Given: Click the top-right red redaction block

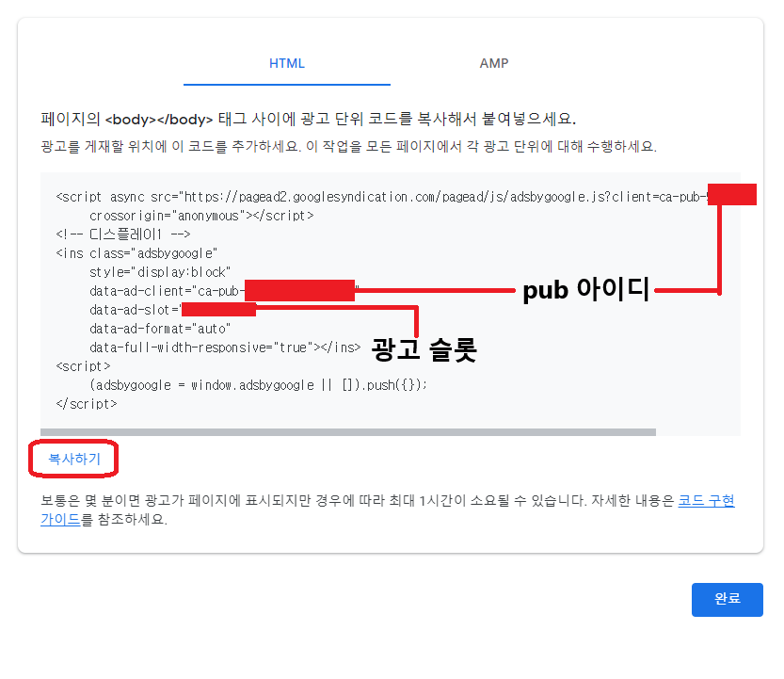Looking at the screenshot, I should tap(732, 193).
